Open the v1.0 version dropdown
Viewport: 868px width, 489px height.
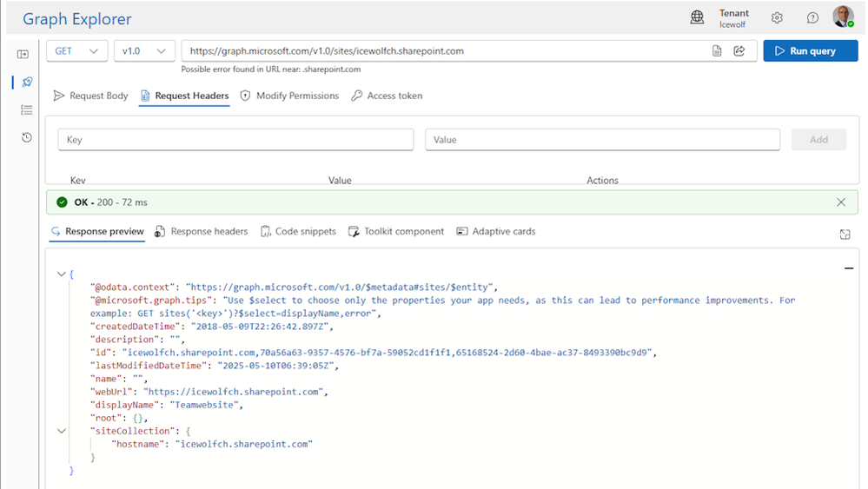tap(144, 51)
